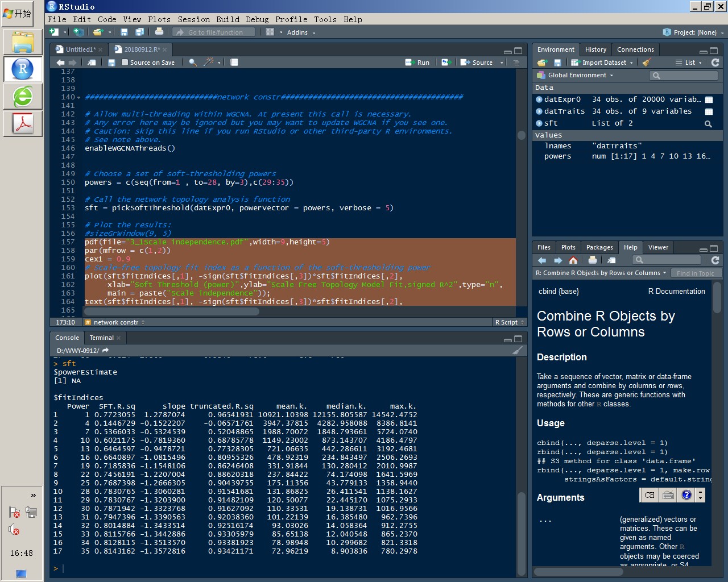Viewport: 728px width, 582px height.
Task: Expand the datExpr0 data entry
Action: coord(539,99)
